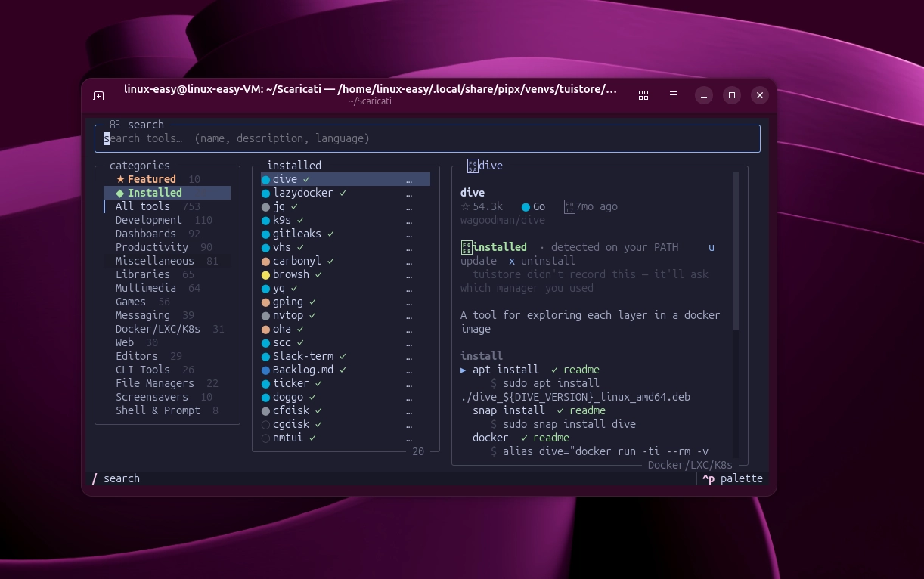924x579 pixels.
Task: Click the icon before 7mo ago
Action: point(569,206)
